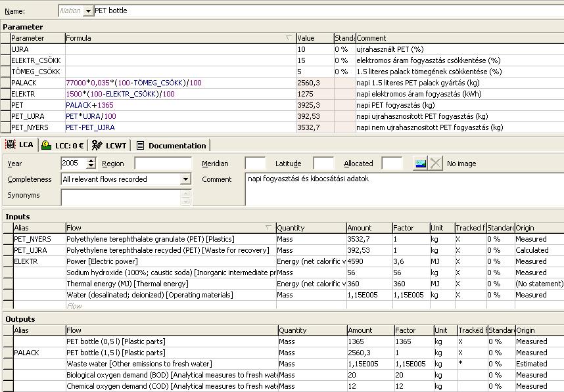Select the Waste water output flow
This screenshot has height=392, width=564.
(139, 364)
